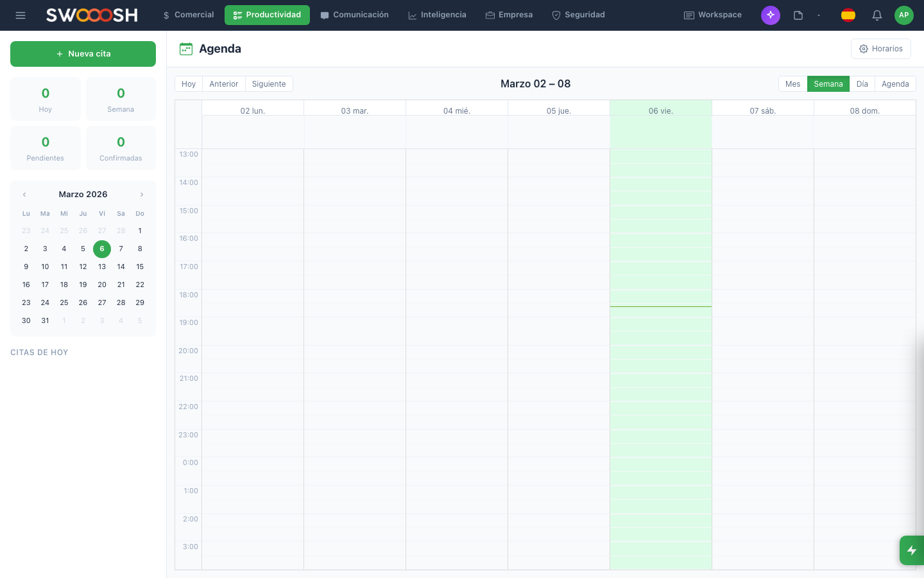Click the purple AI sparkle icon
Image resolution: width=924 pixels, height=578 pixels.
coord(770,15)
